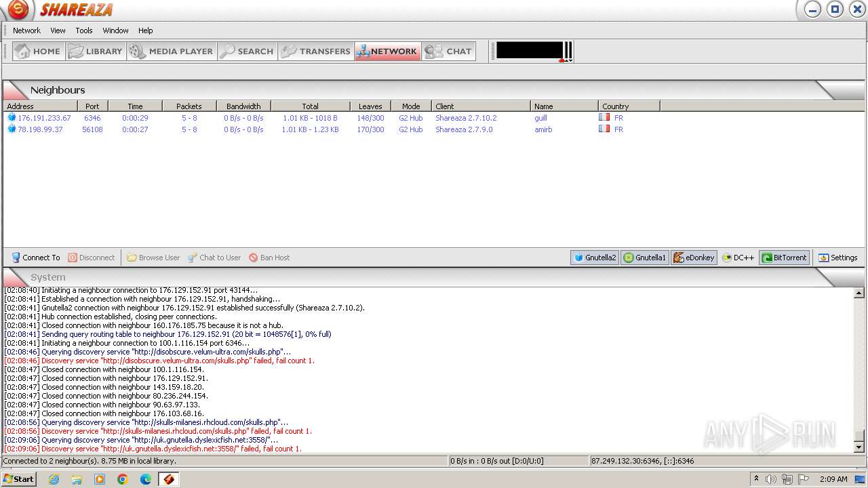The image size is (868, 488).
Task: Open the Library view
Action: tap(96, 52)
